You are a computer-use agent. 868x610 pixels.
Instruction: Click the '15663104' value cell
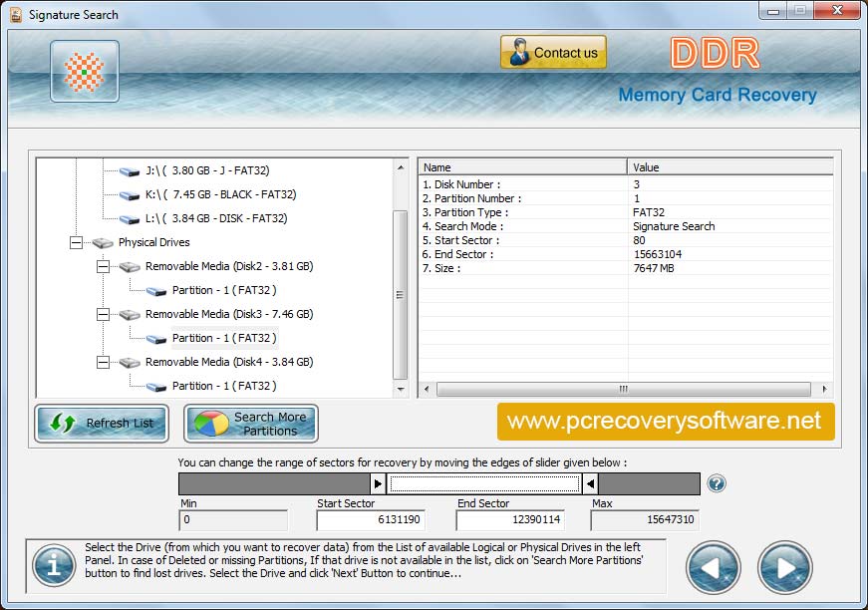click(658, 254)
